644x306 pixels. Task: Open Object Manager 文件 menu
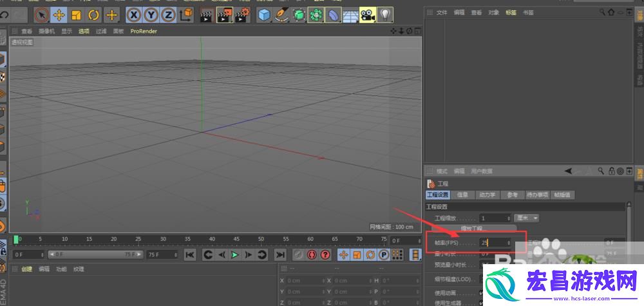click(442, 13)
